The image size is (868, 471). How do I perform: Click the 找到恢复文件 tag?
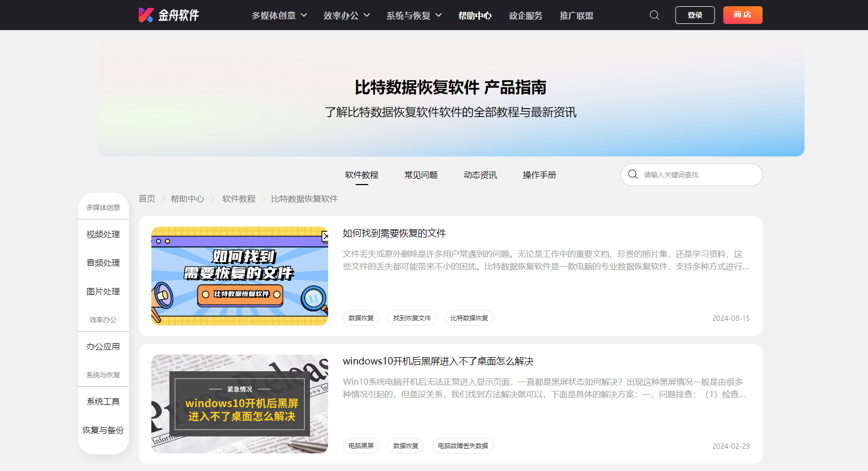412,318
